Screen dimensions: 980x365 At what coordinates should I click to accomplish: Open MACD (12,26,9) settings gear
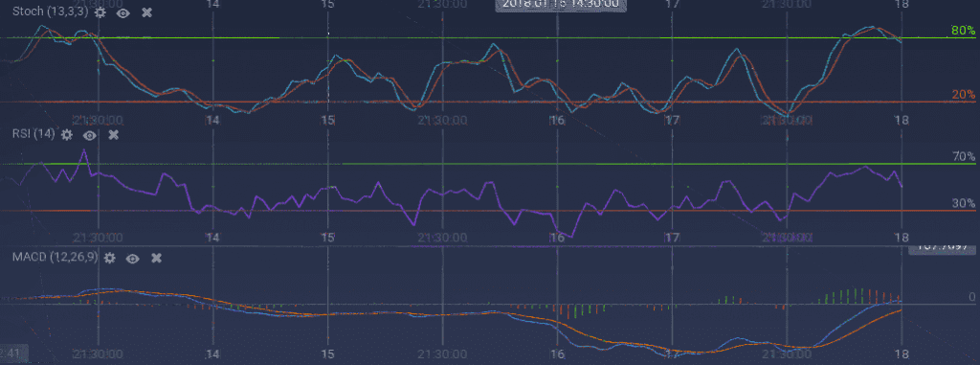coord(110,258)
